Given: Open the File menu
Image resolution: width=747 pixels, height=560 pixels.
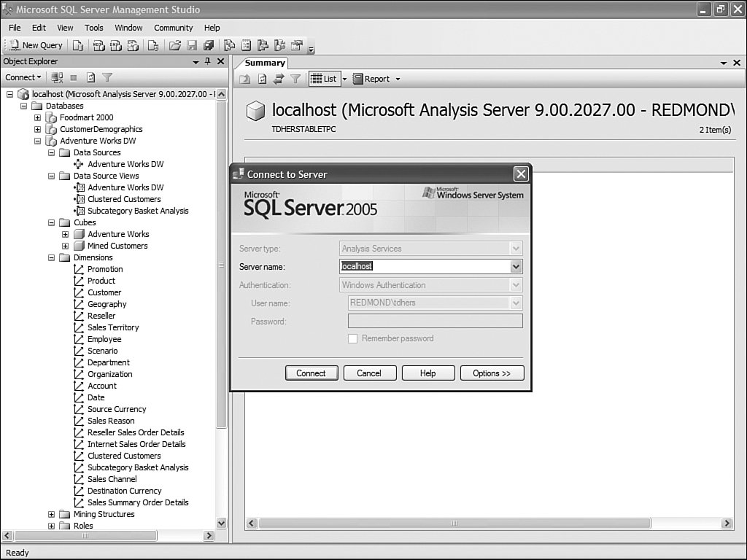Looking at the screenshot, I should click(15, 28).
